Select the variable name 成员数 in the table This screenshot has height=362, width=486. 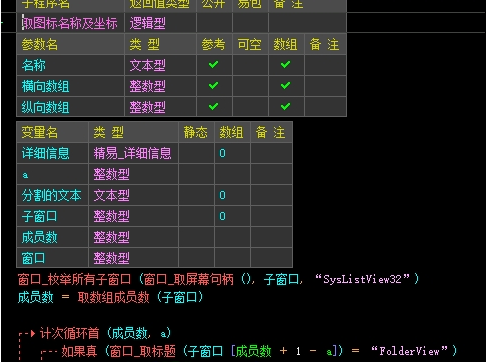click(40, 237)
